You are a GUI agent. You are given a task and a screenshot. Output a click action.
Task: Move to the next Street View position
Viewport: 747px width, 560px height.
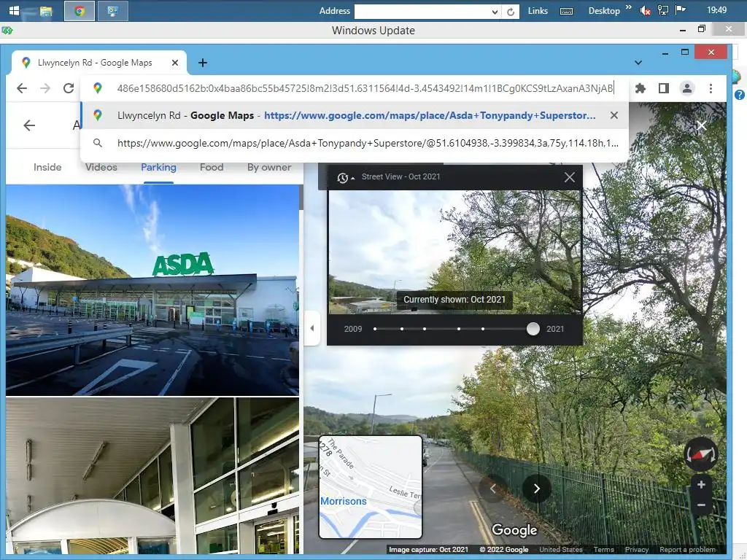pos(536,489)
